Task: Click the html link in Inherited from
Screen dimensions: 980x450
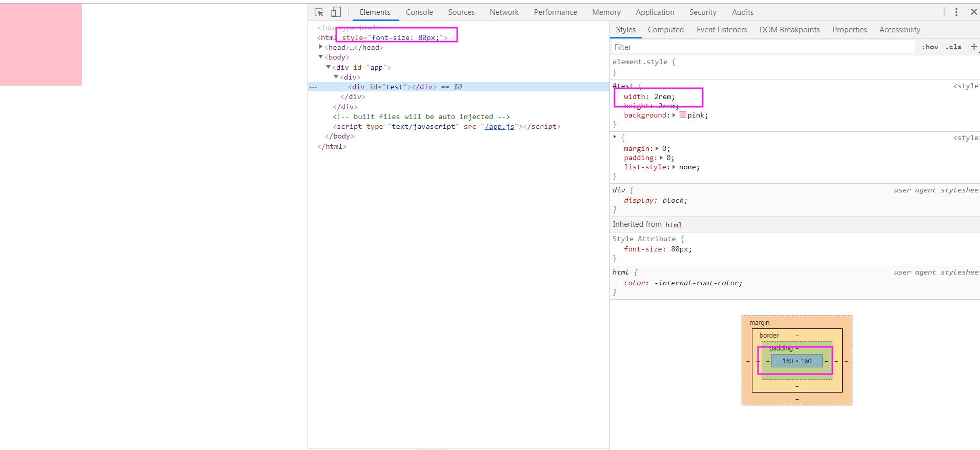Action: 673,225
